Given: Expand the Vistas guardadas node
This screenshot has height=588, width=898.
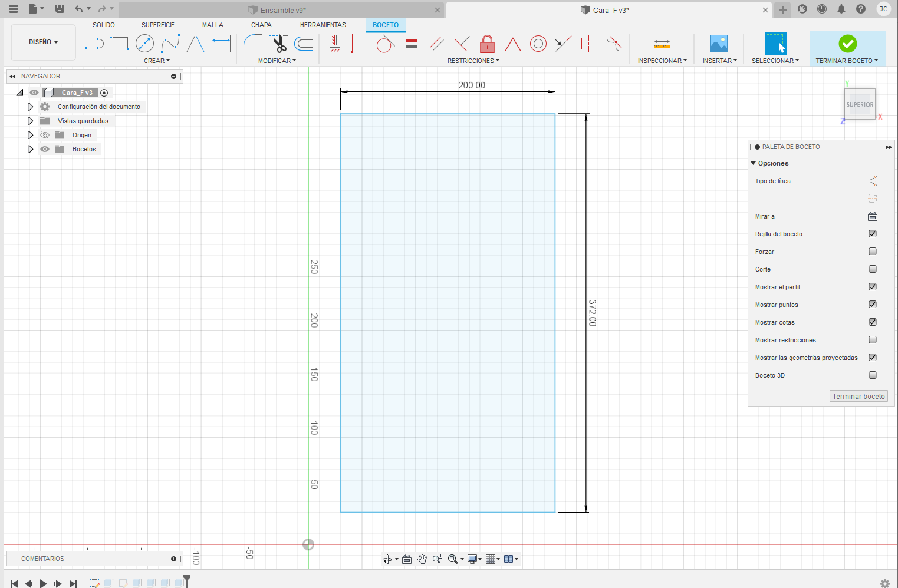Looking at the screenshot, I should pyautogui.click(x=30, y=121).
